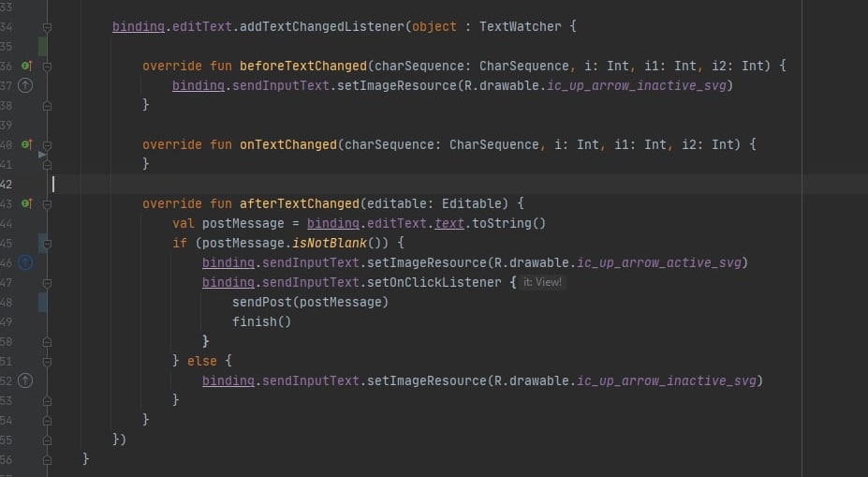The image size is (868, 477).
Task: Click the 'object' keyword on line 34
Action: point(434,26)
